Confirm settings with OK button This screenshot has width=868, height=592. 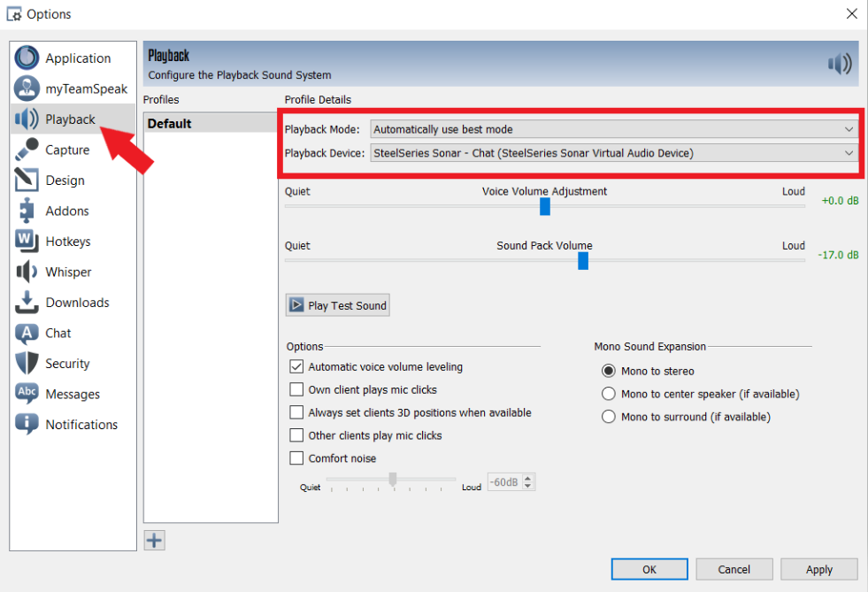(x=649, y=569)
